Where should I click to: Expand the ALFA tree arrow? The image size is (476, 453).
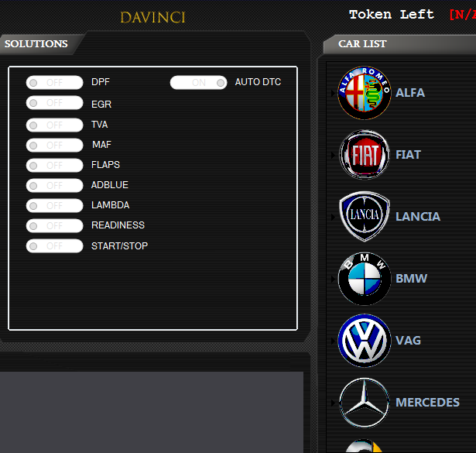(333, 93)
